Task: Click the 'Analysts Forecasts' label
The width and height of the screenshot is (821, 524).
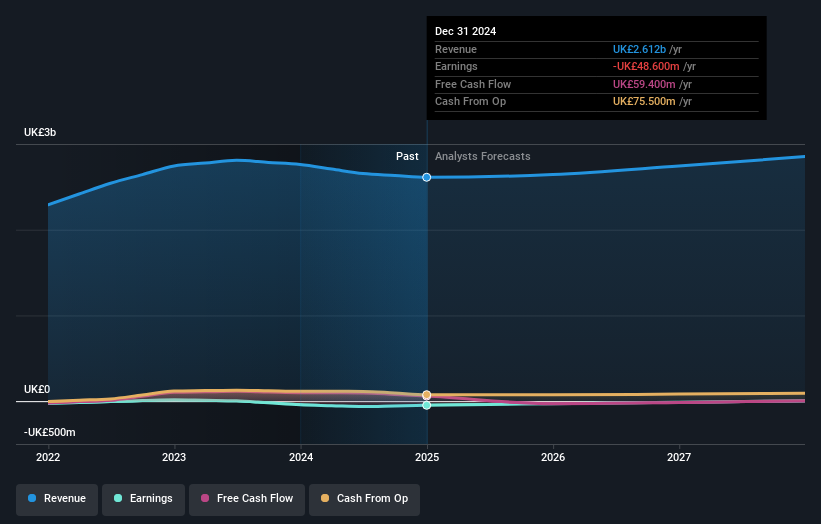Action: tap(483, 157)
